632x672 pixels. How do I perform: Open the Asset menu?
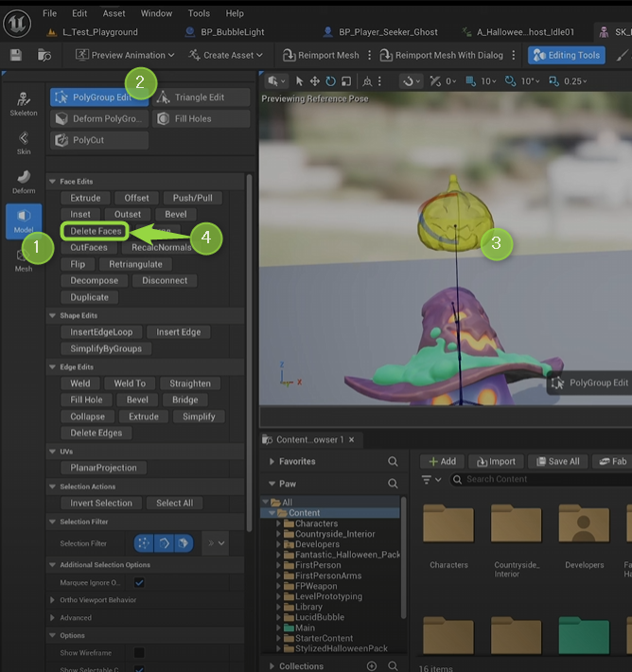pyautogui.click(x=114, y=13)
